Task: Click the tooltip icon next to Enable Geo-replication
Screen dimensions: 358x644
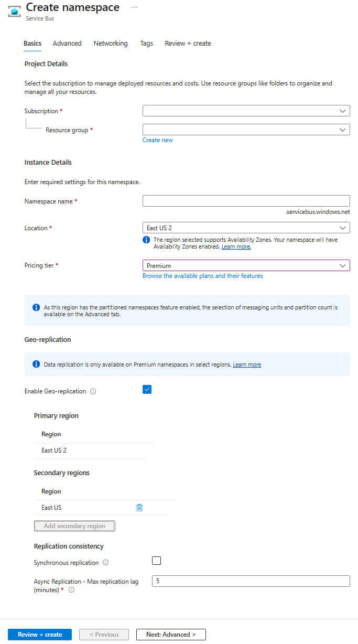Action: click(93, 391)
